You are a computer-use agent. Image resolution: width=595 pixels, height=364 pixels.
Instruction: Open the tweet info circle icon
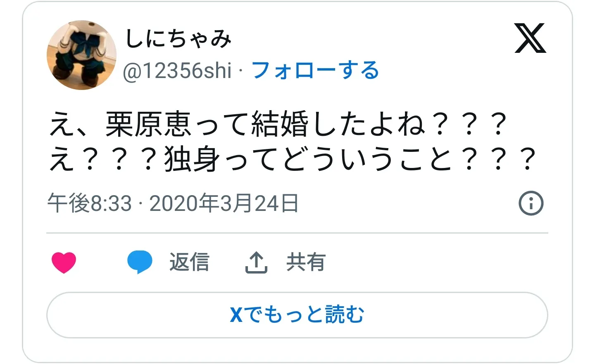tap(531, 203)
